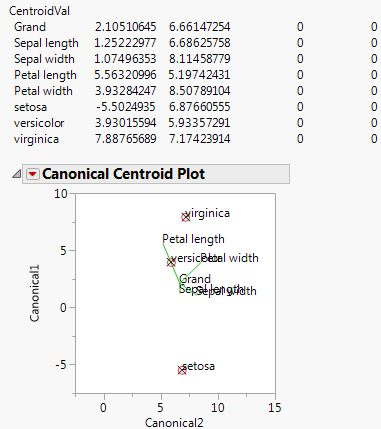Select the Petal width row label in table
This screenshot has height=429, width=381.
pos(43,91)
